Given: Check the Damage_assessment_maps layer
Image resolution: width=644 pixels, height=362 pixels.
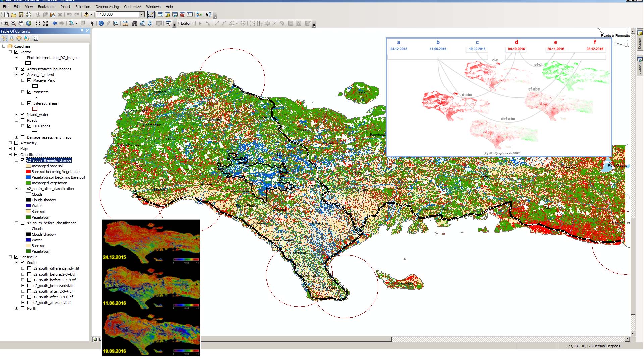Looking at the screenshot, I should [x=23, y=137].
